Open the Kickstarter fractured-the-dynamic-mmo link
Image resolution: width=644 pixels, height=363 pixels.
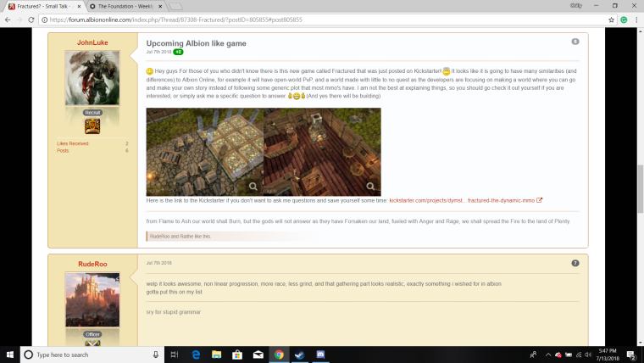pyautogui.click(x=466, y=201)
